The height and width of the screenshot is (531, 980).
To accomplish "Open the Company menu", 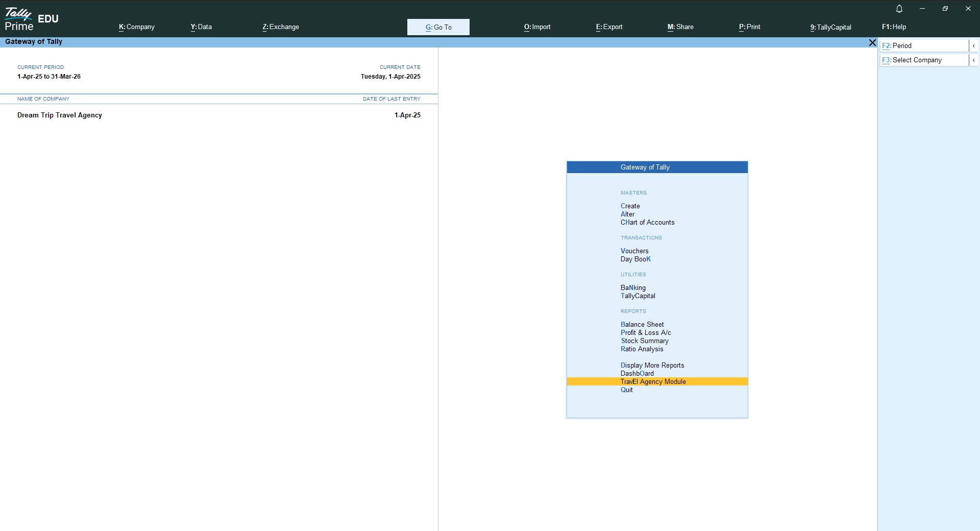I will pos(137,27).
